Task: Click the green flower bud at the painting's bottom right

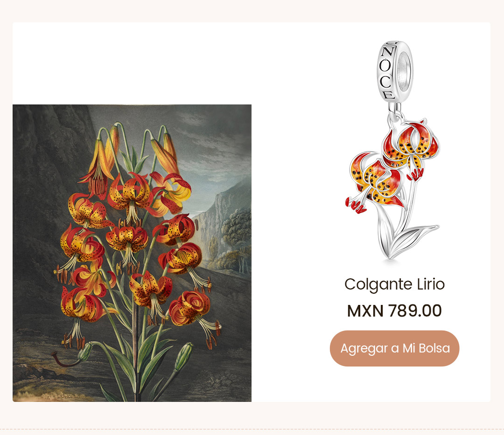Action: [184, 356]
